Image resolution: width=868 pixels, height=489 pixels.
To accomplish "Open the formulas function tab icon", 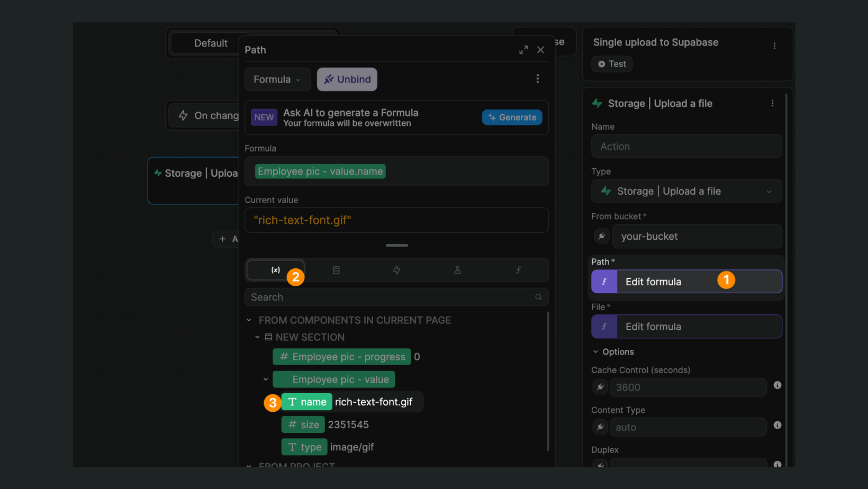I will pyautogui.click(x=518, y=270).
